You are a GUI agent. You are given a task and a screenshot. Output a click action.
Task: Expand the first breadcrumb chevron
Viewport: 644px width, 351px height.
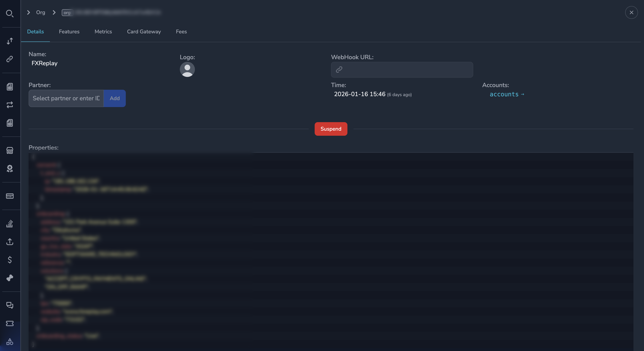pyautogui.click(x=28, y=12)
